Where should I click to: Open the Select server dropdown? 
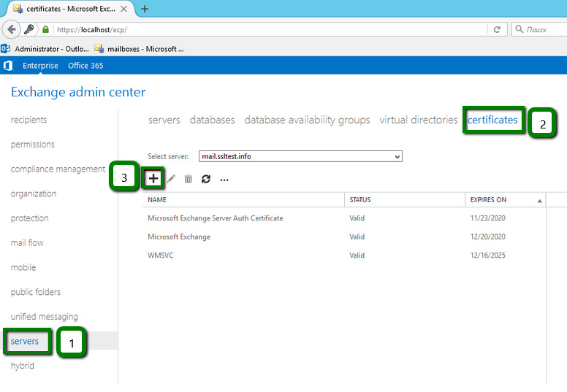coord(300,156)
